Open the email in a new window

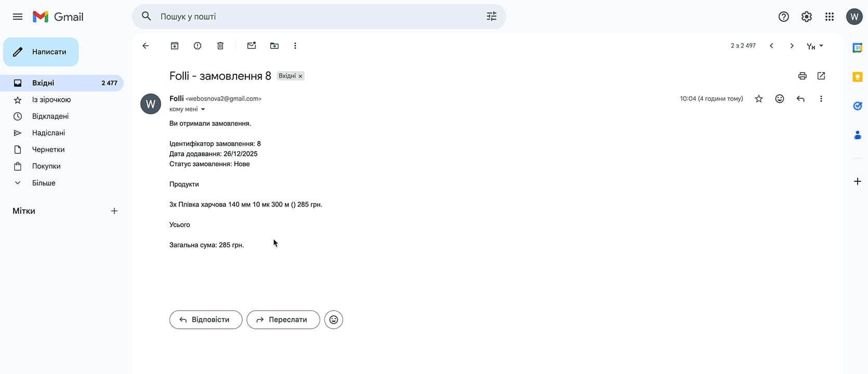821,76
